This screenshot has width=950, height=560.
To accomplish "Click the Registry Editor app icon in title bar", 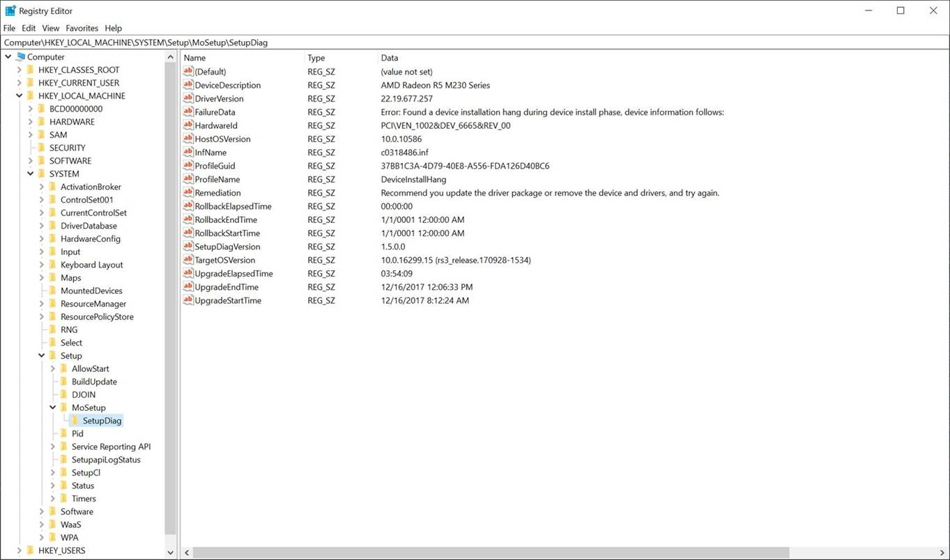I will [x=10, y=10].
